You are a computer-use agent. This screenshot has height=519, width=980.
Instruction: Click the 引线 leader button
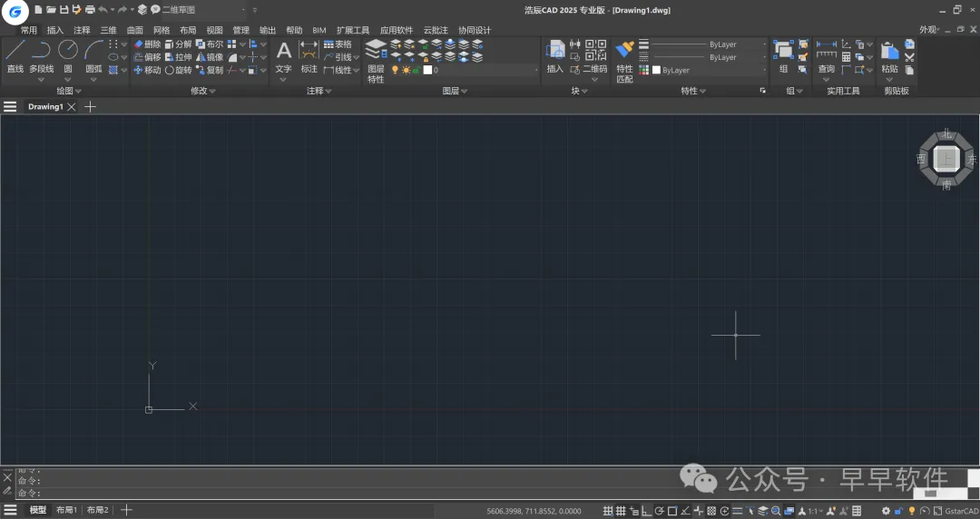341,57
